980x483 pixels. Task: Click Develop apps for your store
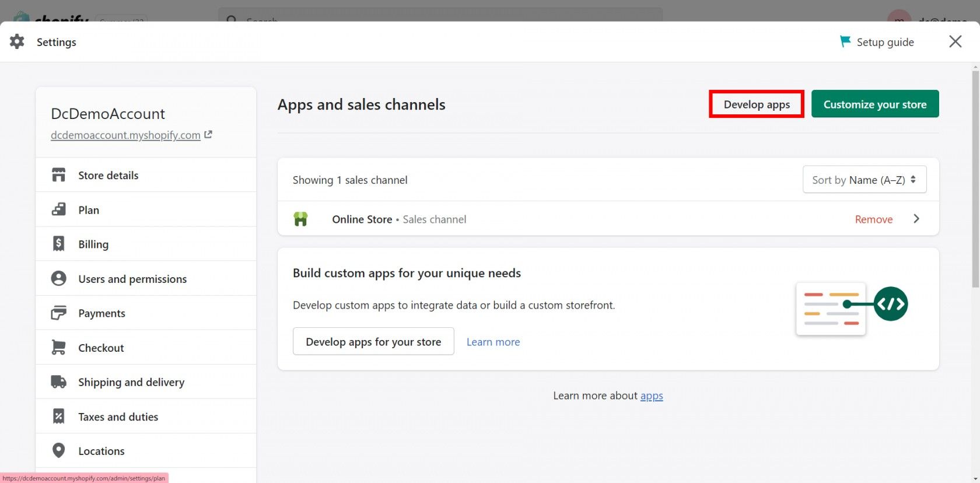tap(373, 342)
